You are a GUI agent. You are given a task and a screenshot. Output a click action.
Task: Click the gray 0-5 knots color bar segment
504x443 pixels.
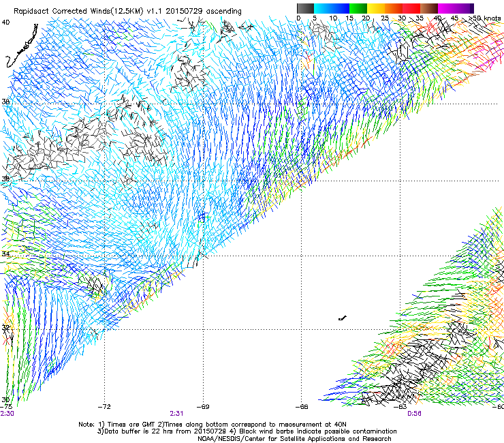click(305, 8)
